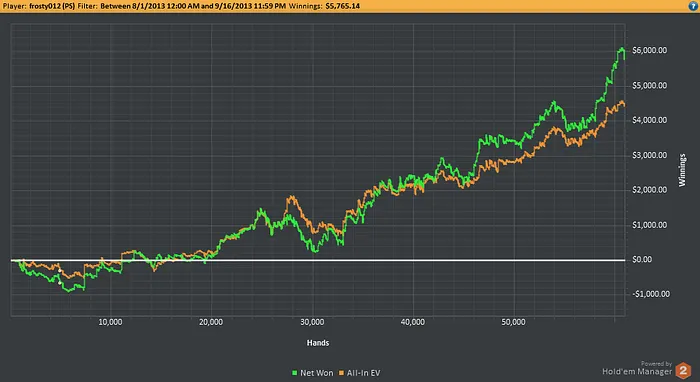Image resolution: width=700 pixels, height=382 pixels.
Task: Click the Net Won legend label
Action: click(317, 373)
